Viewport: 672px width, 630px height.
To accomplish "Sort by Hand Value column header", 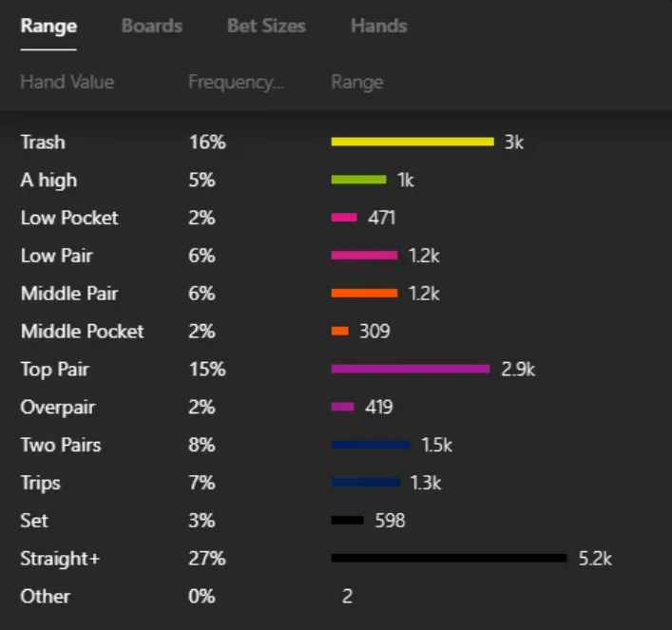I will click(67, 82).
